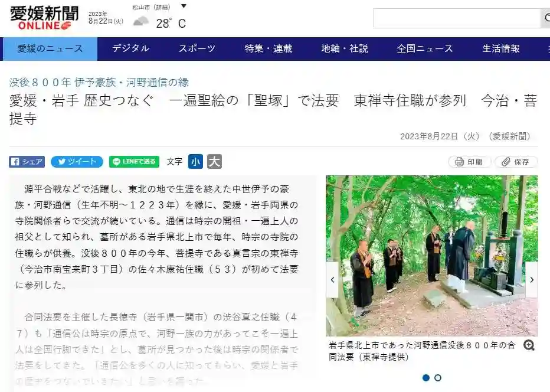The height and width of the screenshot is (392, 550).
Task: Open the スポーツ menu tab
Action: click(197, 48)
